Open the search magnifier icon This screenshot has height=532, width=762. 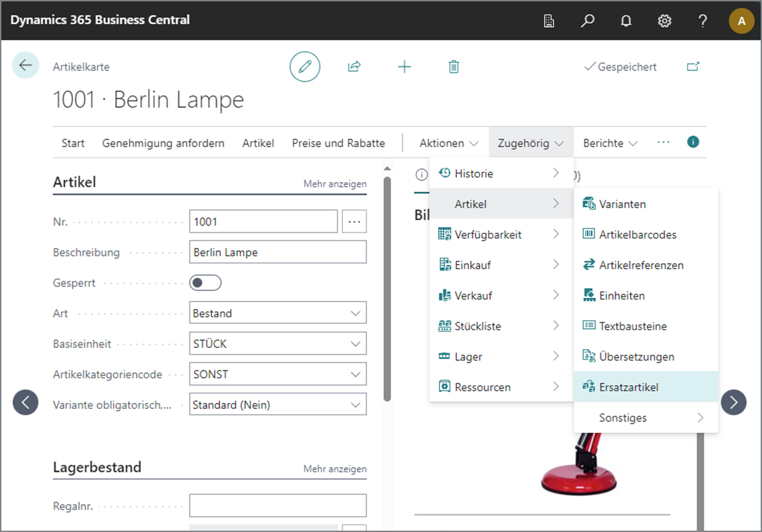click(x=588, y=21)
